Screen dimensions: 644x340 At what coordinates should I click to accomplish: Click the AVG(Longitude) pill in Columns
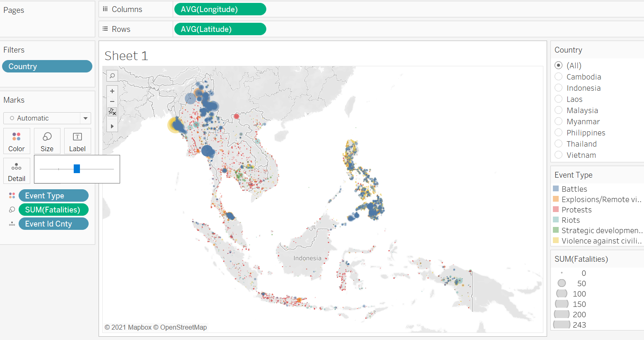(x=220, y=9)
